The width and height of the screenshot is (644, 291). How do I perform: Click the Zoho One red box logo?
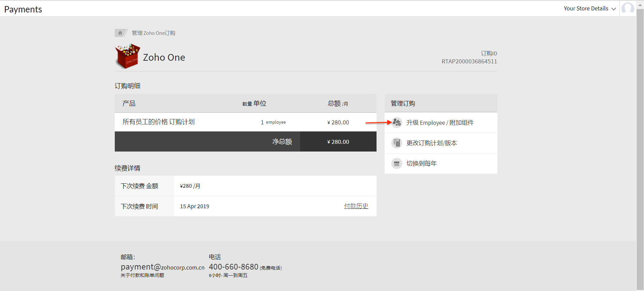tap(128, 56)
